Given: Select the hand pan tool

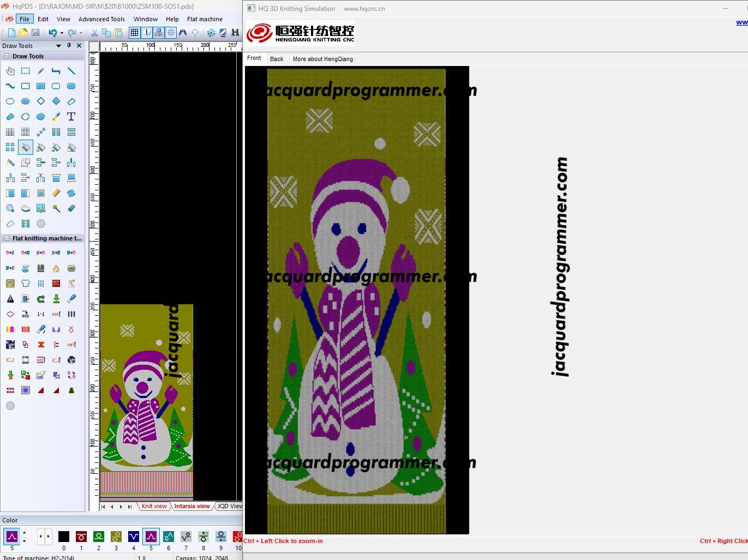Looking at the screenshot, I should click(10, 71).
